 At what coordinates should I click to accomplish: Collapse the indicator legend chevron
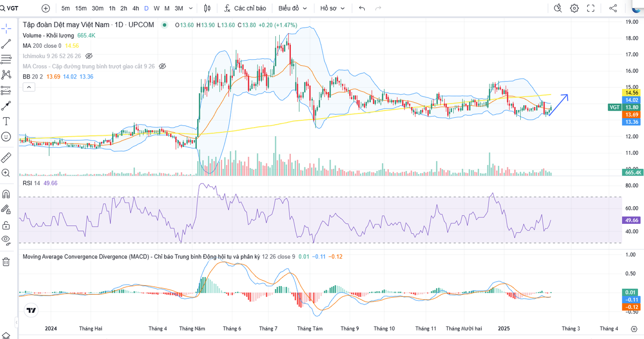[x=29, y=87]
